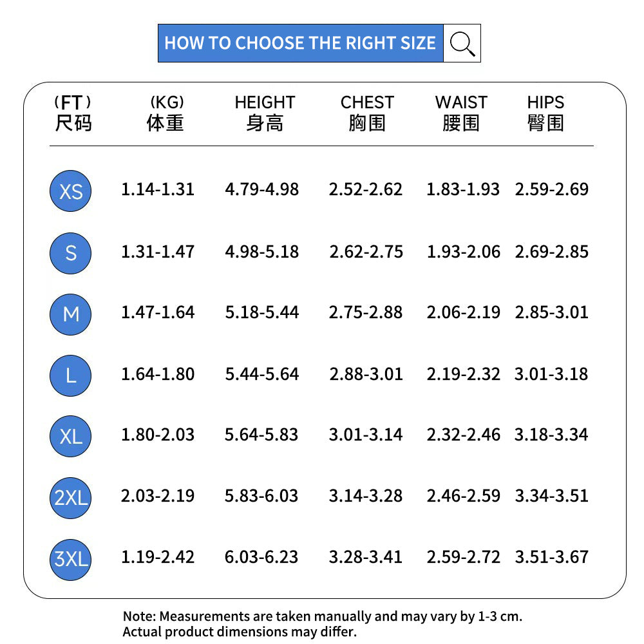This screenshot has width=644, height=644.
Task: Choose the M size badge
Action: 71,314
